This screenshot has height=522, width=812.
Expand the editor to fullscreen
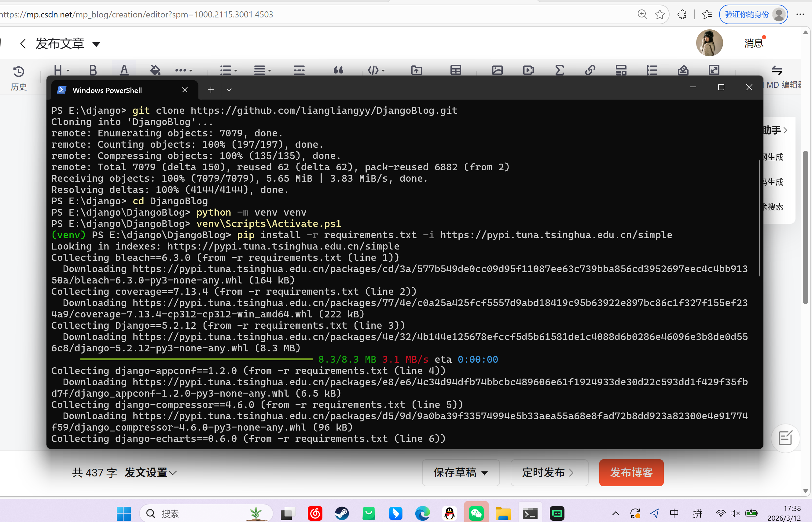pyautogui.click(x=714, y=70)
